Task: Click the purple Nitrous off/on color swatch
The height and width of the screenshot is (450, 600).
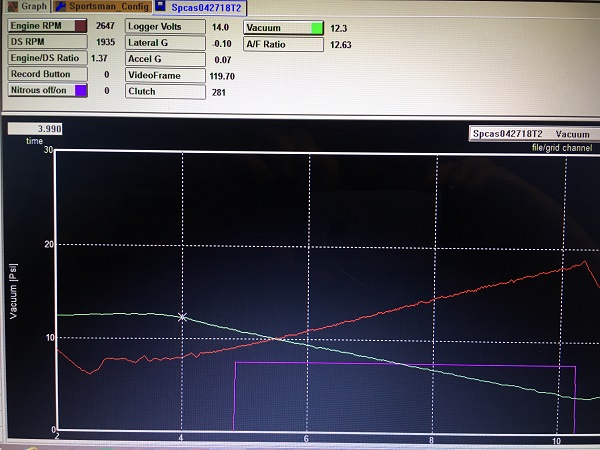Action: coord(80,91)
